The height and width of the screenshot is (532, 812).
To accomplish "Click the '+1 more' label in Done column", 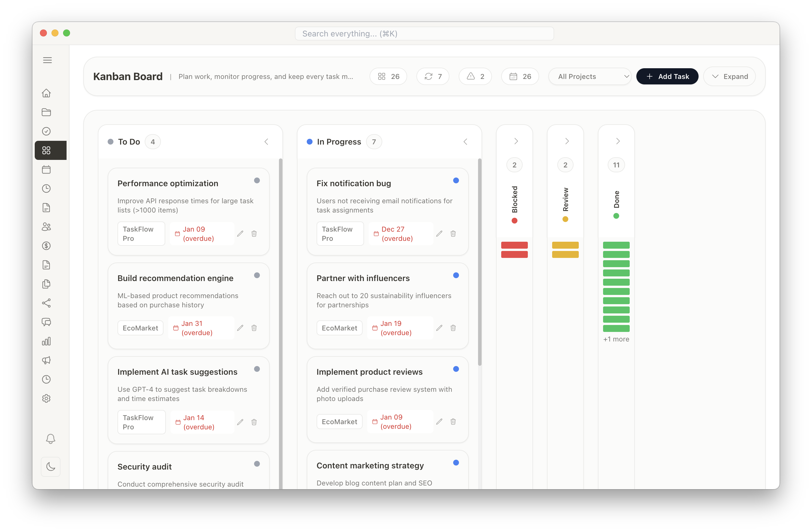I will (x=616, y=339).
